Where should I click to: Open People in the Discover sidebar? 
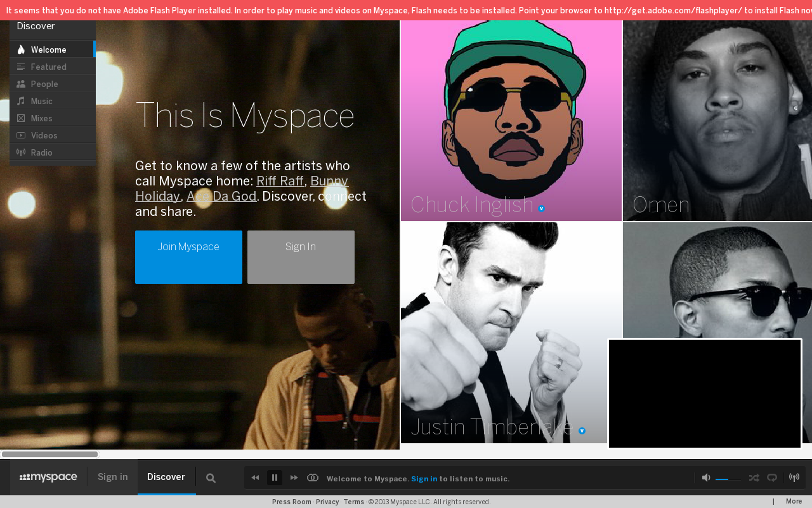pos(53,84)
